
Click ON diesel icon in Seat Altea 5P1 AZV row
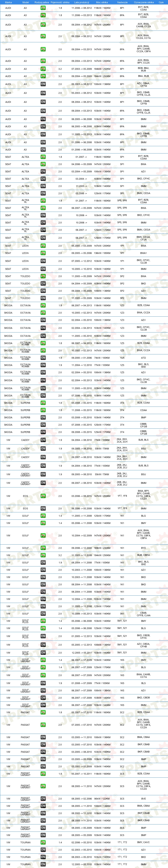43,171
